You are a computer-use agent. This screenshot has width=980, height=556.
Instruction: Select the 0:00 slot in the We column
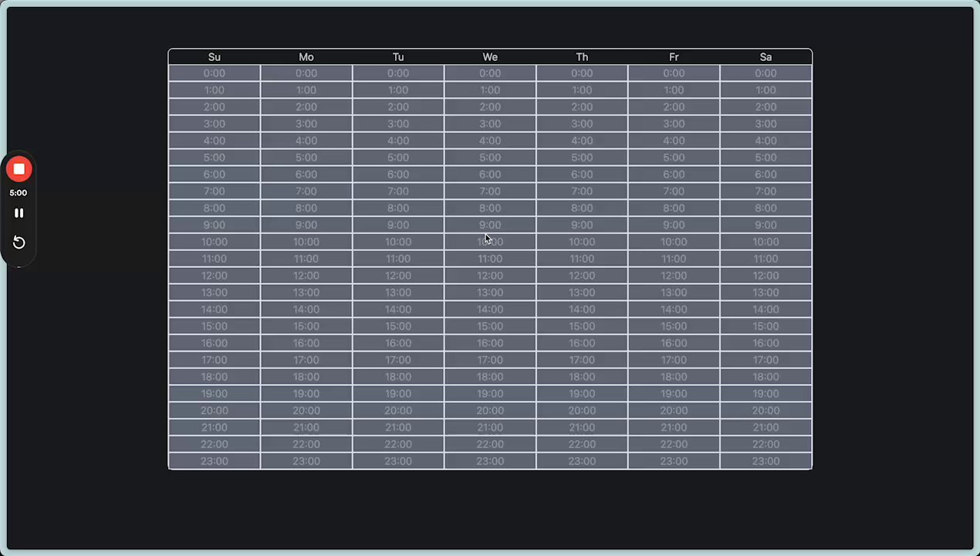pos(490,73)
